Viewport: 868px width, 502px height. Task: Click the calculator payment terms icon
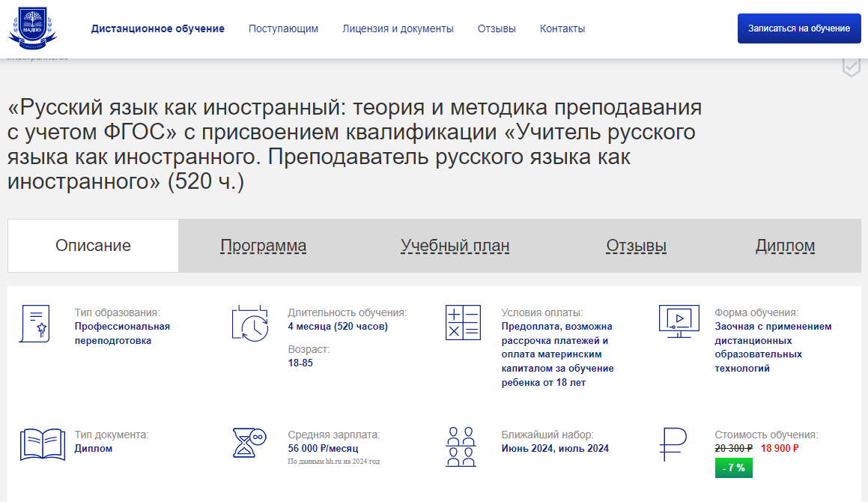463,323
